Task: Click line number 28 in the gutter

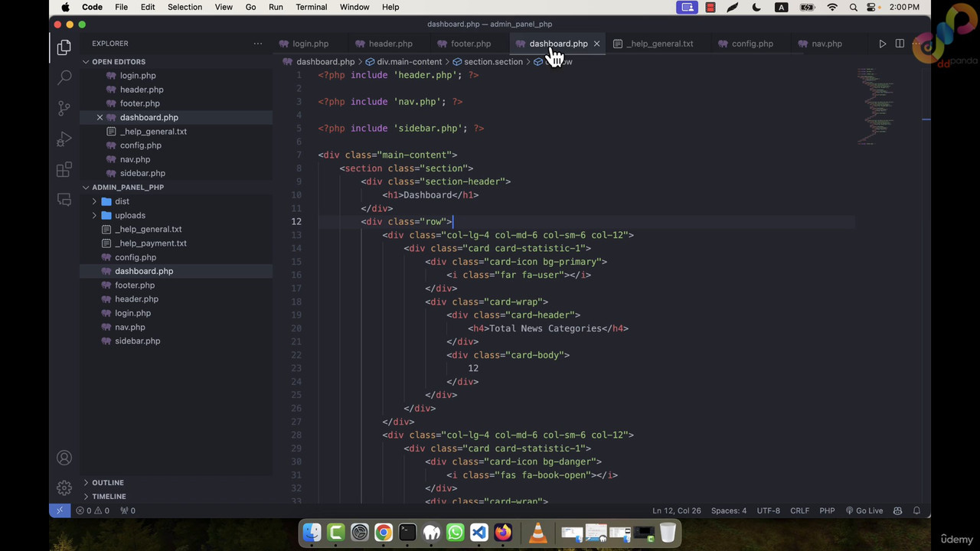Action: coord(296,435)
